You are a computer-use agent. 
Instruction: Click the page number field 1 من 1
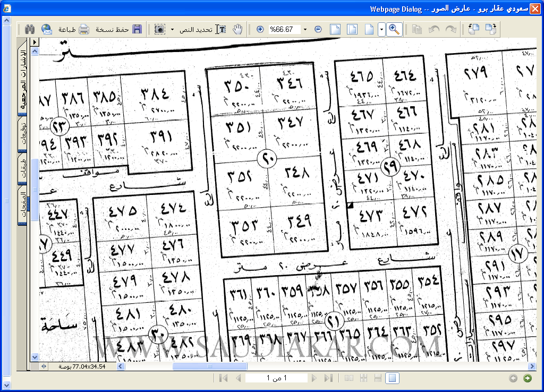click(x=276, y=378)
